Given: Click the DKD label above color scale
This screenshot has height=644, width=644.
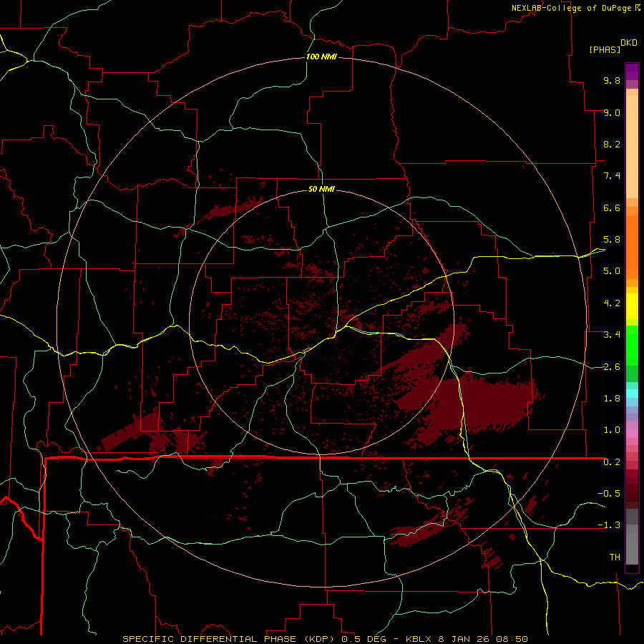Looking at the screenshot, I should coord(629,43).
